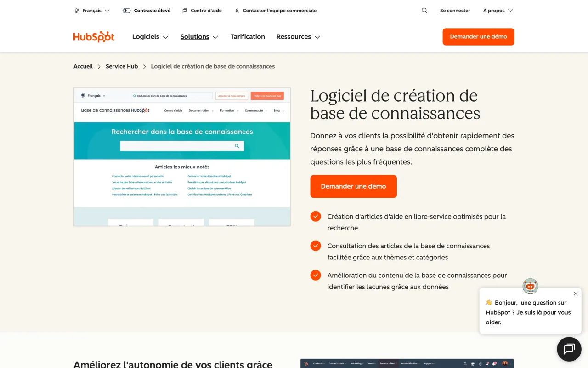Open Service Hub breadcrumb
Image resolution: width=588 pixels, height=368 pixels.
point(122,66)
